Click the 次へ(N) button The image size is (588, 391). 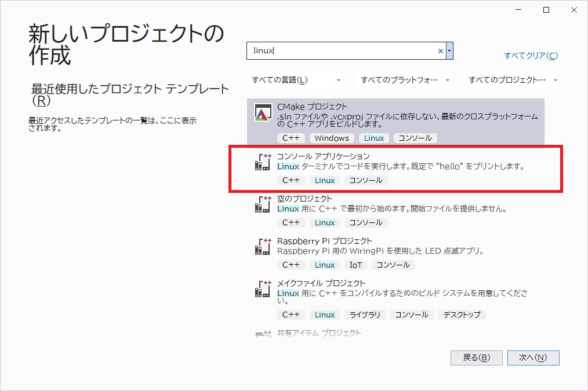pos(533,357)
